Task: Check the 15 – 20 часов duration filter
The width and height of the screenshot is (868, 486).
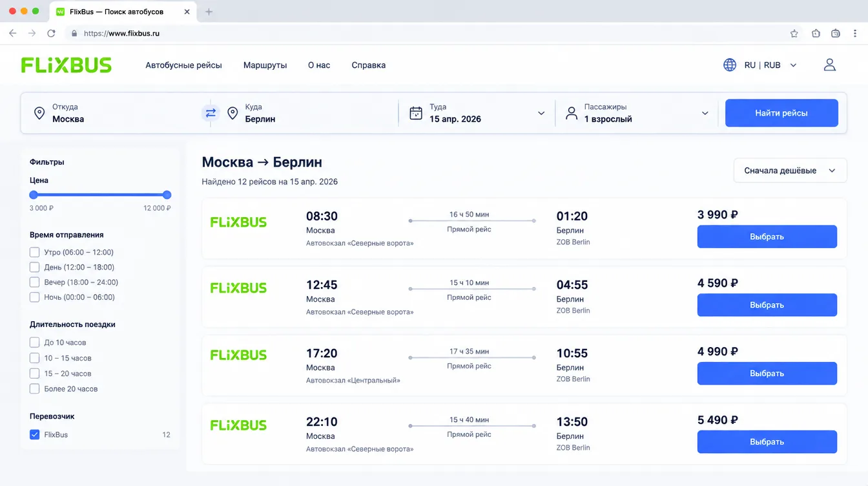Action: [35, 374]
